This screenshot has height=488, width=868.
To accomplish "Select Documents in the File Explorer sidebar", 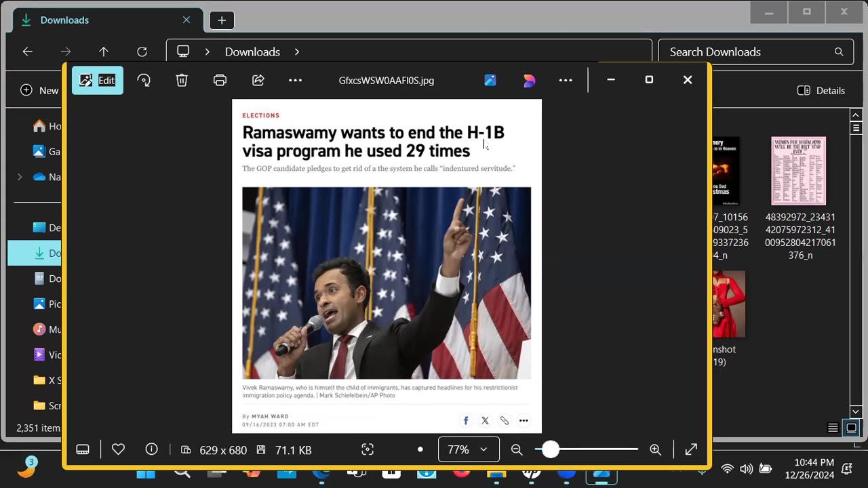I will click(x=47, y=279).
